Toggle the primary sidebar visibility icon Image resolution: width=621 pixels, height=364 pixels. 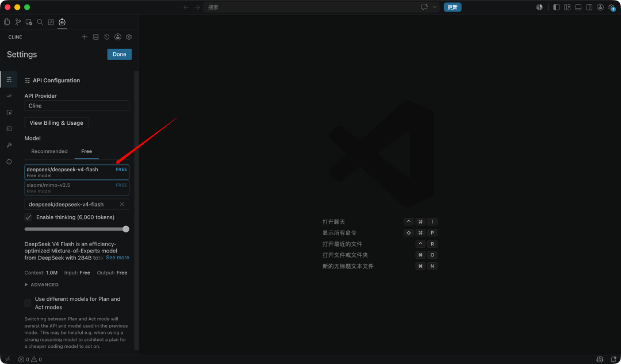coord(556,7)
